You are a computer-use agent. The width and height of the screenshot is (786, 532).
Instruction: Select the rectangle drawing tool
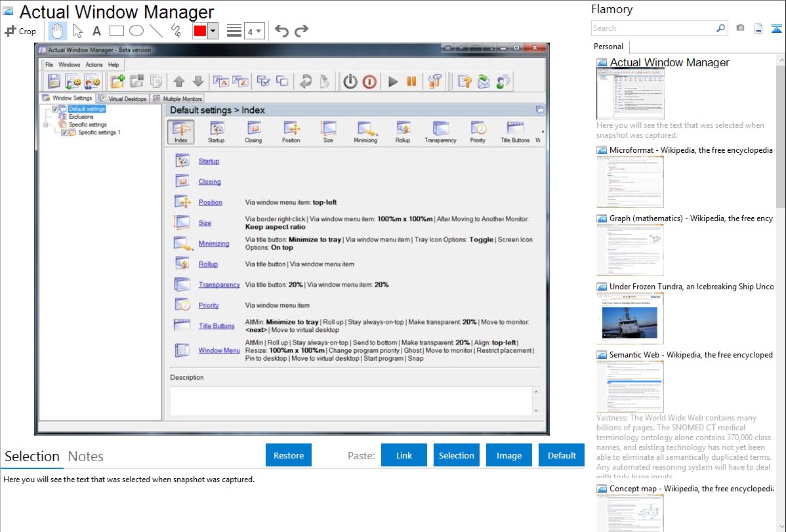[116, 31]
